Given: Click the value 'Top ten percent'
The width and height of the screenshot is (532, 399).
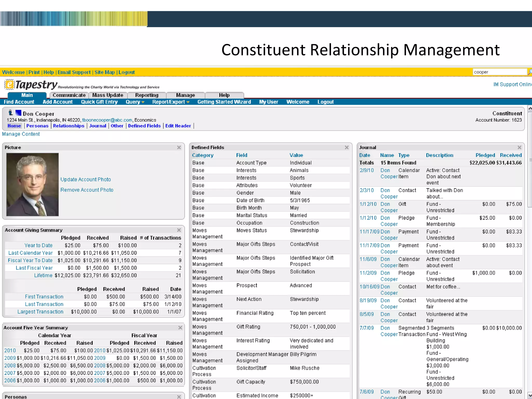Looking at the screenshot, I should tap(308, 313).
